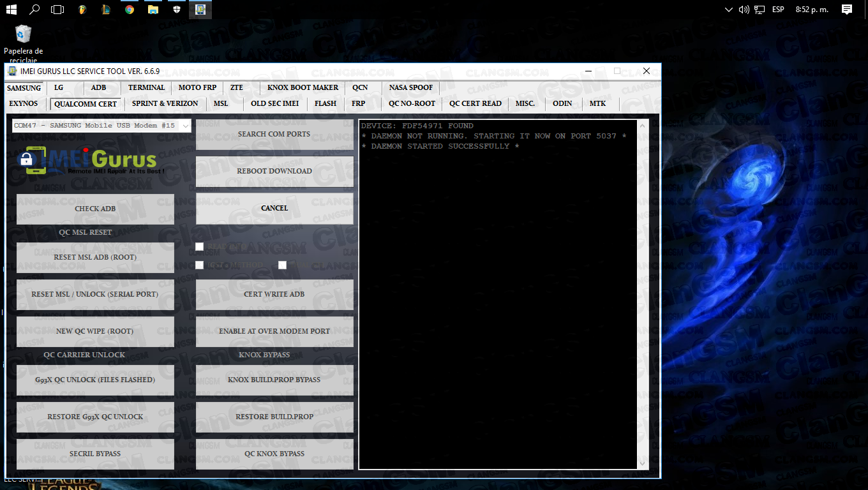Screen dimensions: 868x490
Task: Select the MOTO FRP tab
Action: click(x=197, y=87)
